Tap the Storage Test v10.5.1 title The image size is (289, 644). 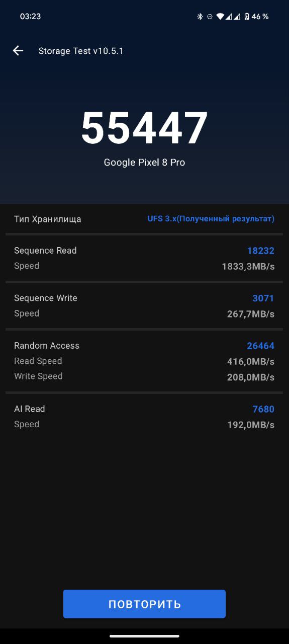81,51
